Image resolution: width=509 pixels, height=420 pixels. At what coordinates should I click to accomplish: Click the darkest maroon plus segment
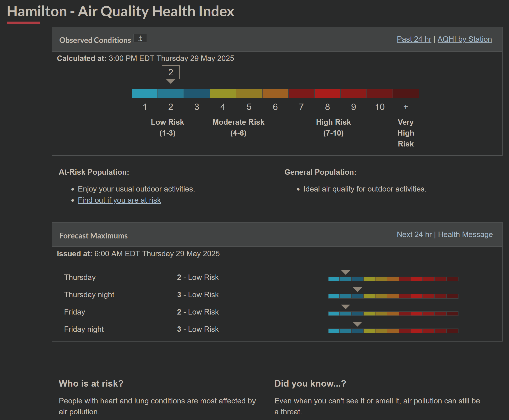(x=406, y=93)
